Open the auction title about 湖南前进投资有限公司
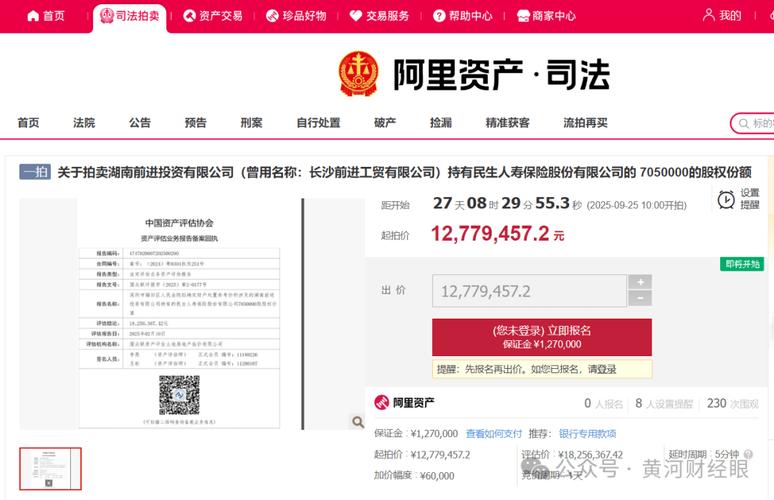The image size is (774, 500). (405, 172)
